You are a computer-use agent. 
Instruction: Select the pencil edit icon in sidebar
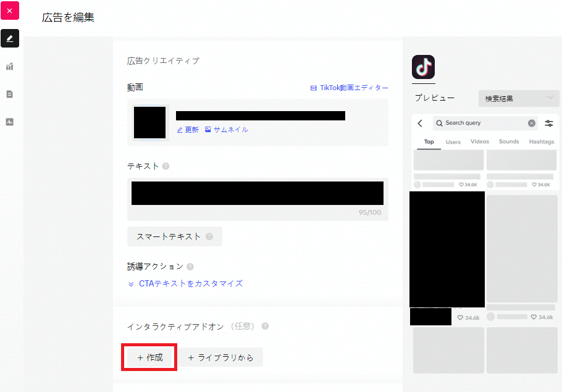point(9,38)
